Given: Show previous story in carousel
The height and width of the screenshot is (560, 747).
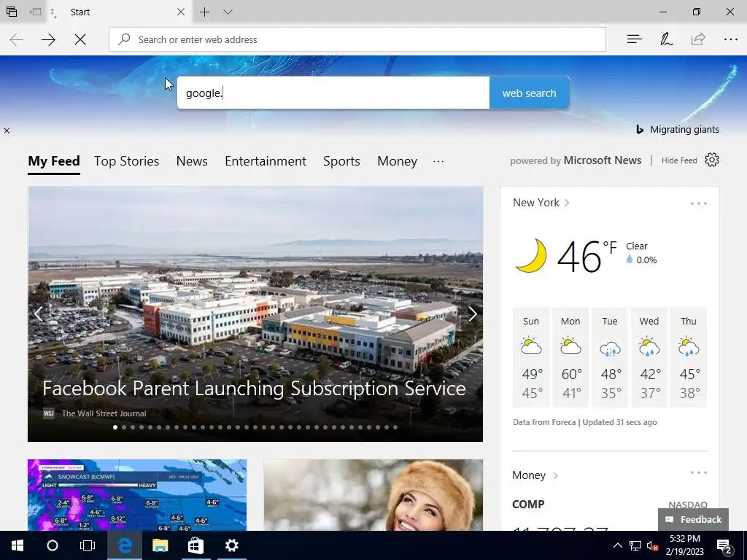Looking at the screenshot, I should (39, 314).
